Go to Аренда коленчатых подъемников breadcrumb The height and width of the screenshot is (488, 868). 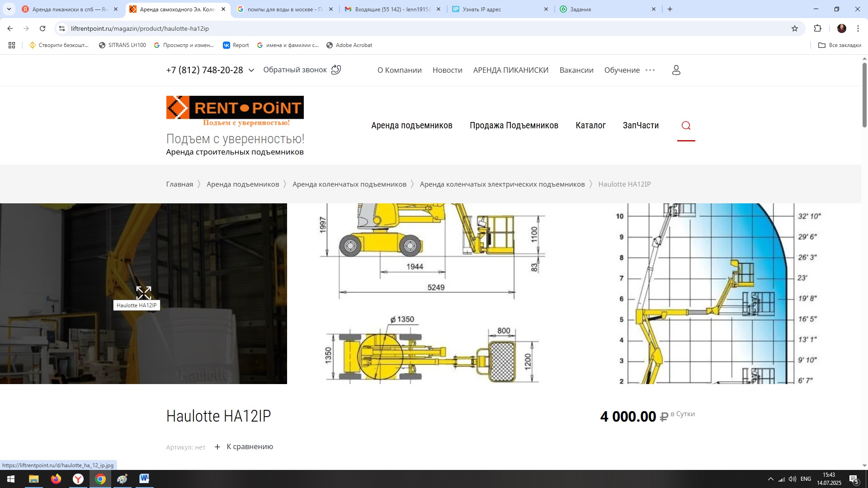[x=349, y=184]
